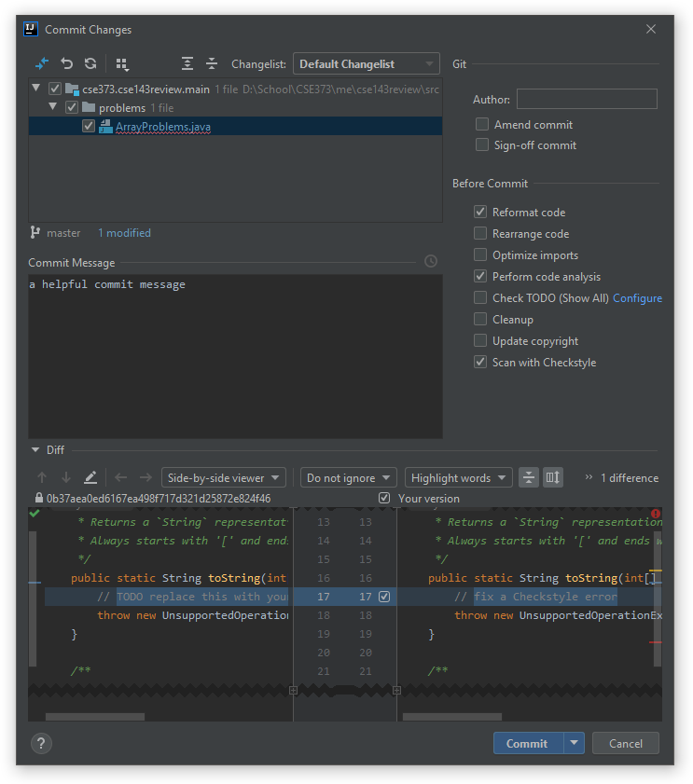This screenshot has width=693, height=784.
Task: Collapse the cse373.cse143review.main tree node
Action: pyautogui.click(x=36, y=88)
